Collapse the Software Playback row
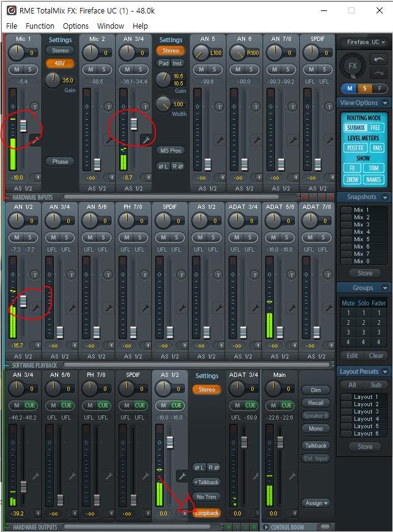The width and height of the screenshot is (393, 532). click(x=7, y=365)
